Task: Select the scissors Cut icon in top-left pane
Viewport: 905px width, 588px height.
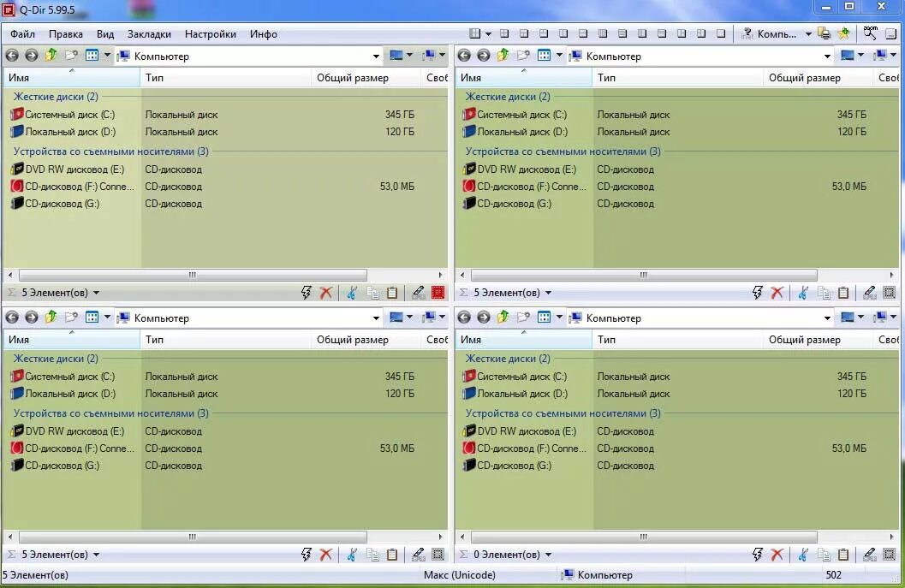Action: tap(352, 292)
